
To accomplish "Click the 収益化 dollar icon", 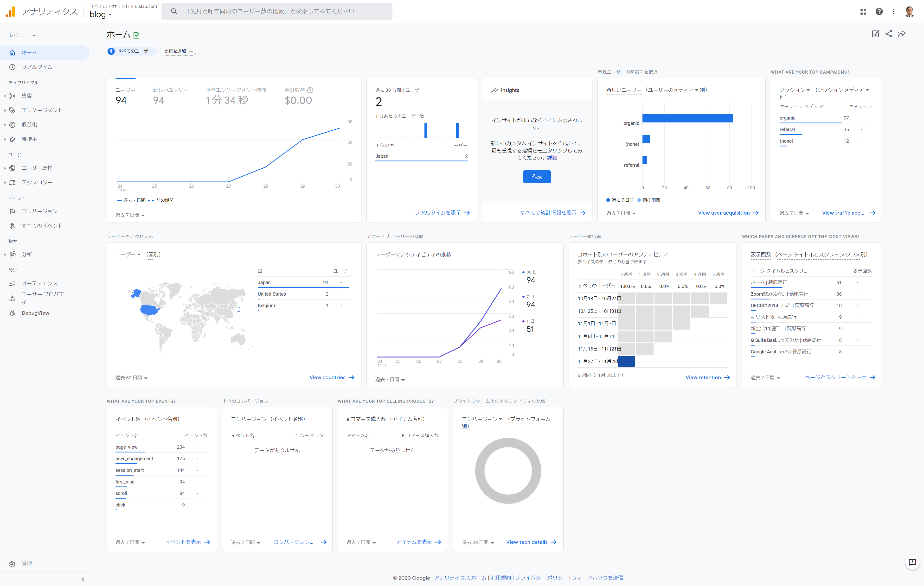I will [12, 125].
